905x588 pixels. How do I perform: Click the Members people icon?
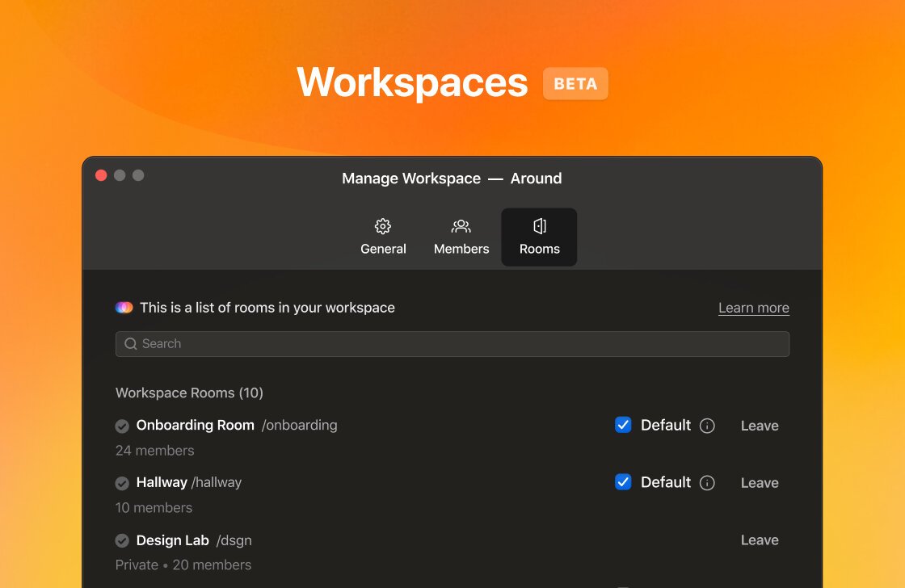[x=461, y=226]
